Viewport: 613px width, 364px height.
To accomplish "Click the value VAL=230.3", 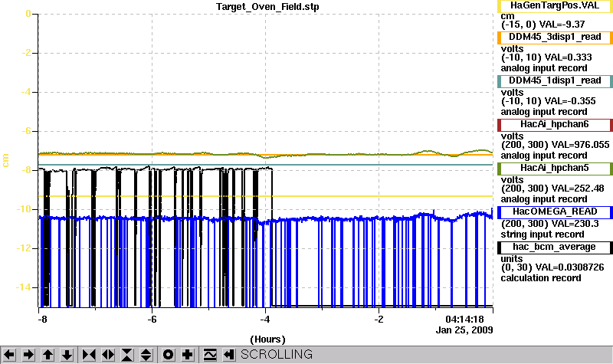I will tap(571, 224).
